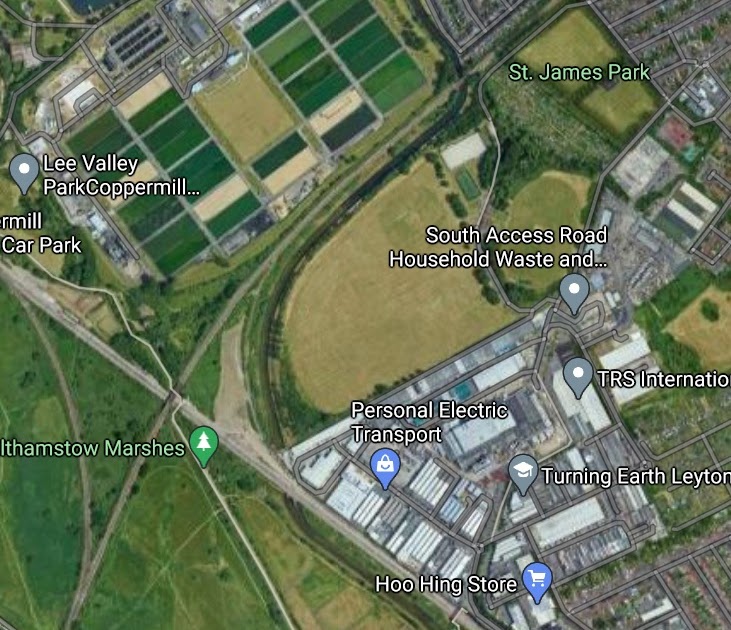The image size is (731, 630).
Task: Click the Lee Valley Park Coppermill map pin
Action: tap(24, 173)
